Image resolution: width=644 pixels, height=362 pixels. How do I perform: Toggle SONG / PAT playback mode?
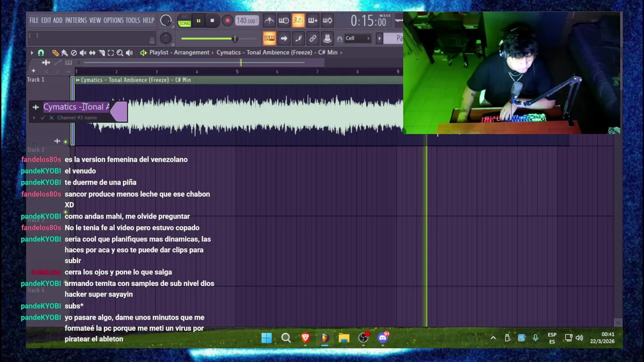tap(185, 21)
